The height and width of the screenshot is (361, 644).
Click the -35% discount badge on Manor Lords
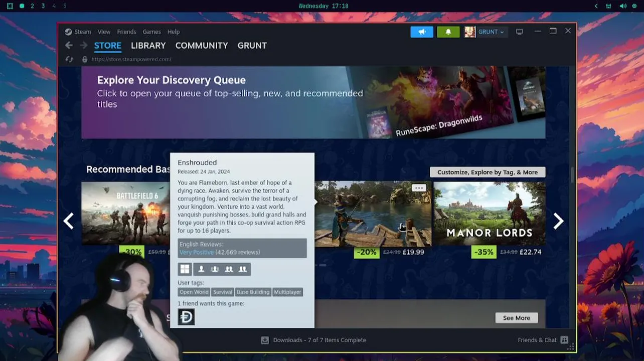(x=484, y=252)
